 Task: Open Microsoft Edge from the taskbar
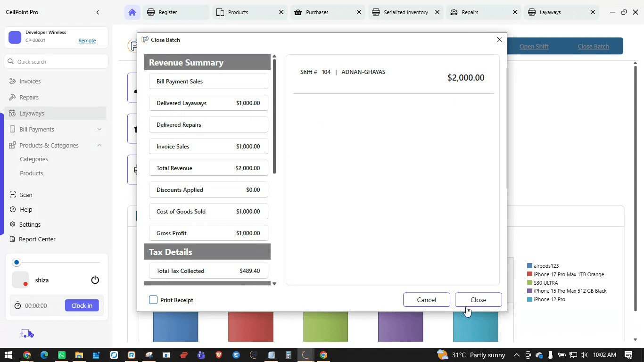click(44, 355)
